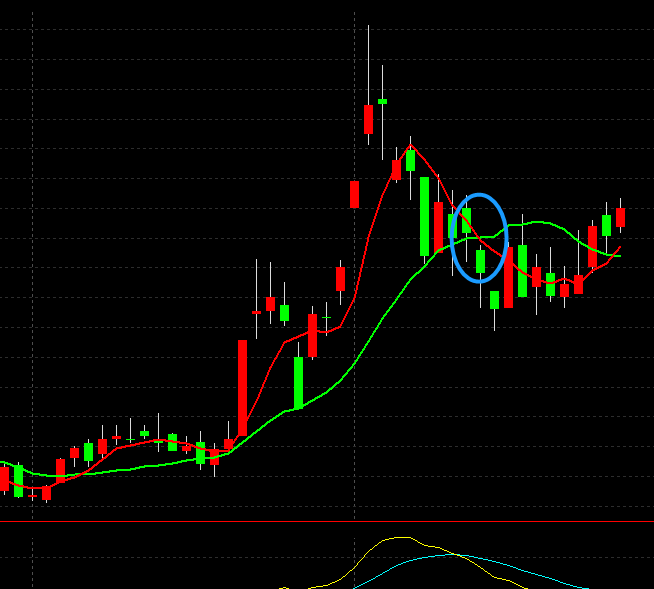Click the tall green candle below the peak
Image resolution: width=654 pixels, height=589 pixels.
click(425, 216)
